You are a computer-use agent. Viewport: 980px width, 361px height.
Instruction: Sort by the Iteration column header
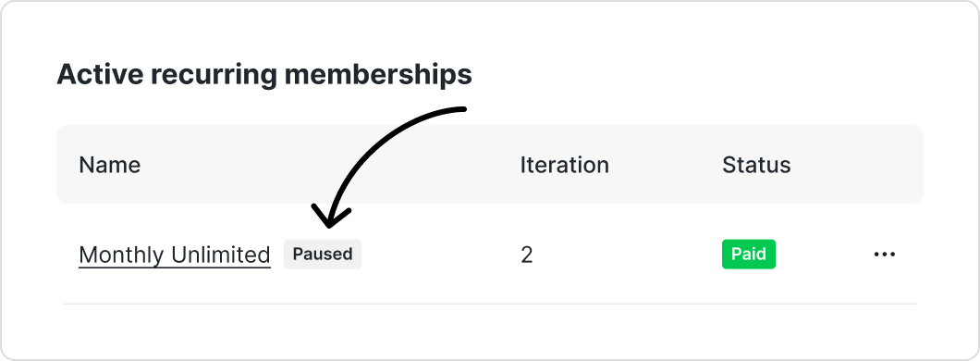pyautogui.click(x=564, y=165)
